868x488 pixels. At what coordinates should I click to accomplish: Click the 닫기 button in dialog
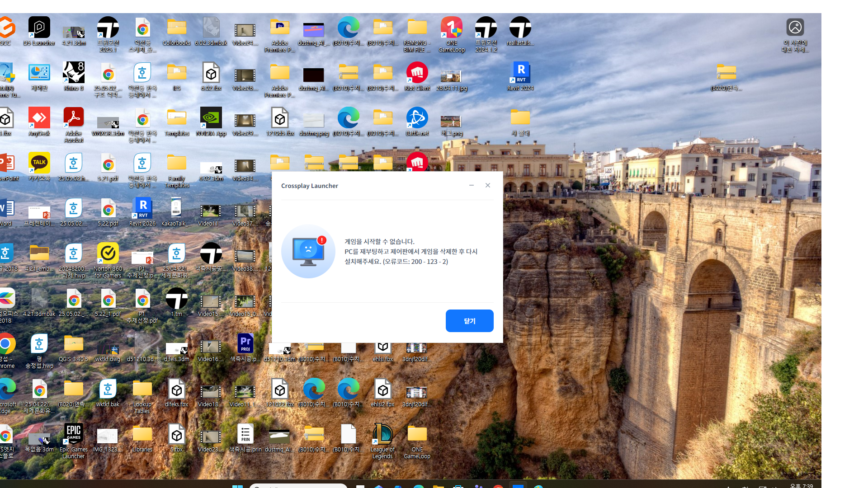click(469, 321)
